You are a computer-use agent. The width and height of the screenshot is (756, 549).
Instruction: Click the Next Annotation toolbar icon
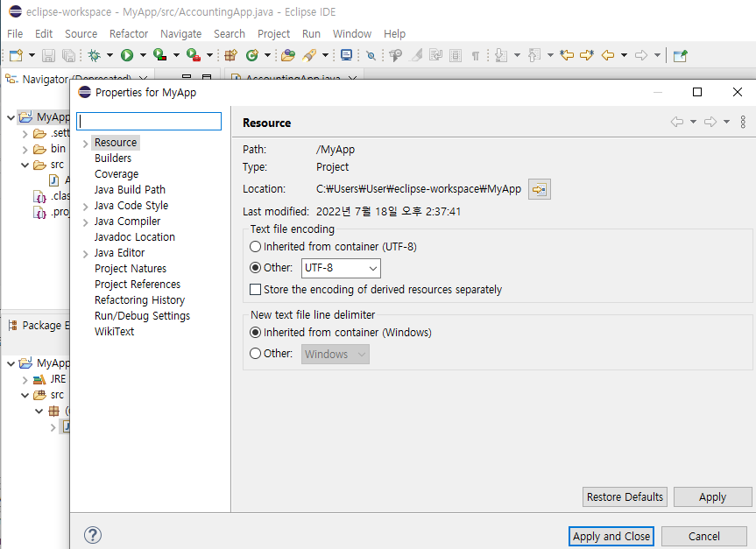(501, 55)
